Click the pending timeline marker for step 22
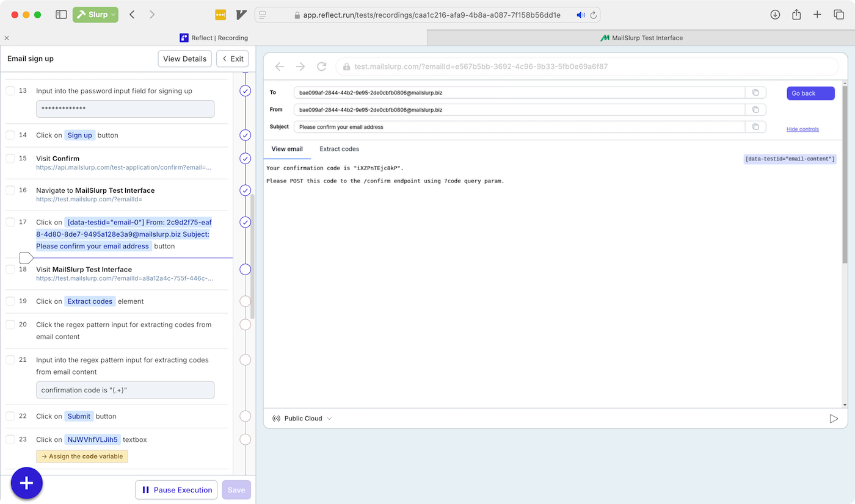Screen dimensions: 855x504 click(x=246, y=416)
